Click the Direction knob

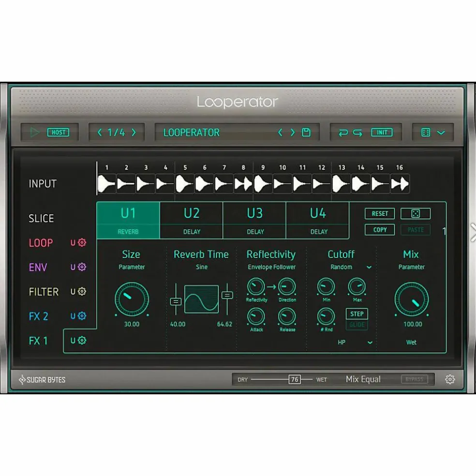(x=287, y=286)
